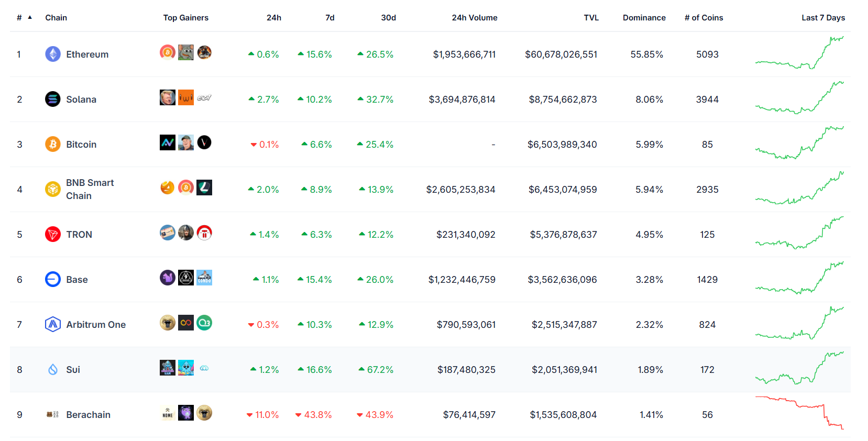
Task: Click the Arbitrum One logo icon
Action: click(53, 324)
